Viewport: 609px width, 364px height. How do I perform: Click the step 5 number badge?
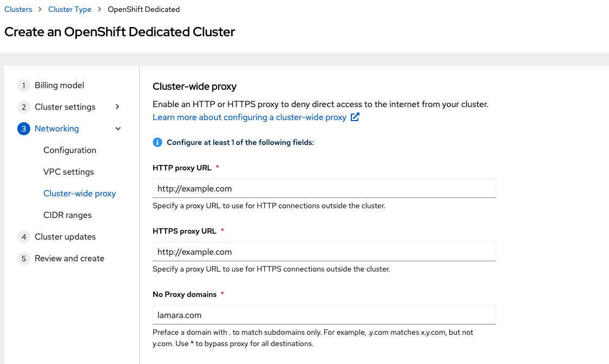click(x=24, y=259)
